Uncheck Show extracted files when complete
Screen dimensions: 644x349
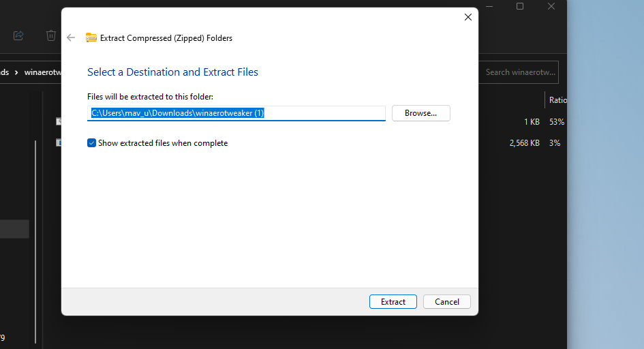pyautogui.click(x=91, y=143)
